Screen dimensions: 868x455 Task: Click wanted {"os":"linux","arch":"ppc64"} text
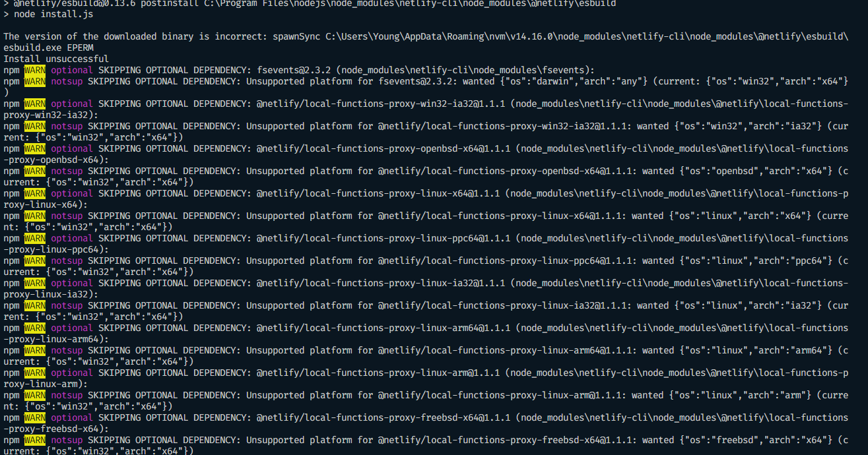coord(737,260)
